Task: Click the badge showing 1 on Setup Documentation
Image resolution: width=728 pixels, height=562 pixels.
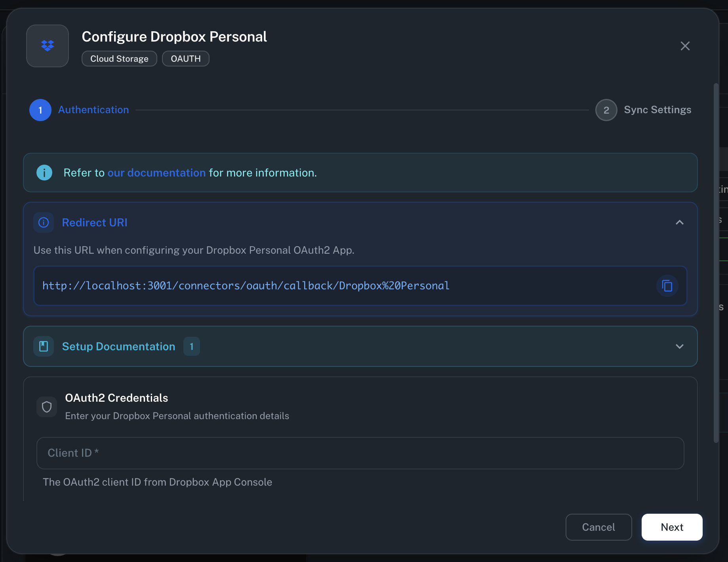Action: click(x=191, y=346)
